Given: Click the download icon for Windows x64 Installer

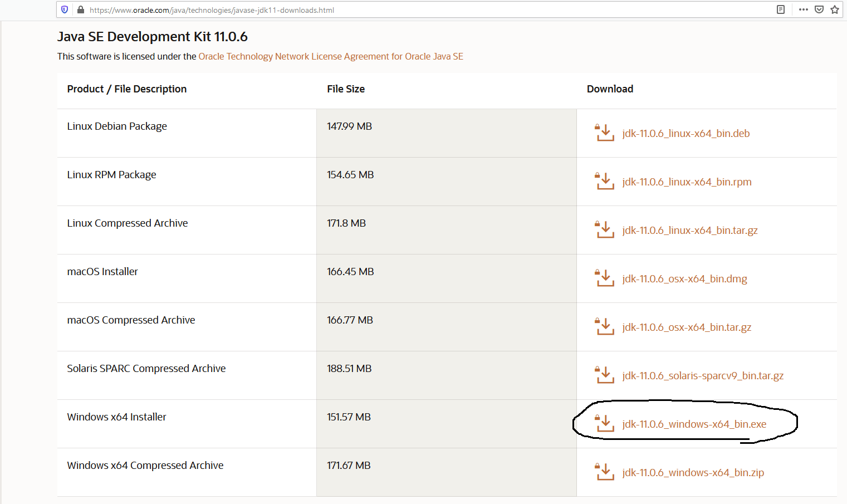Looking at the screenshot, I should coord(605,424).
